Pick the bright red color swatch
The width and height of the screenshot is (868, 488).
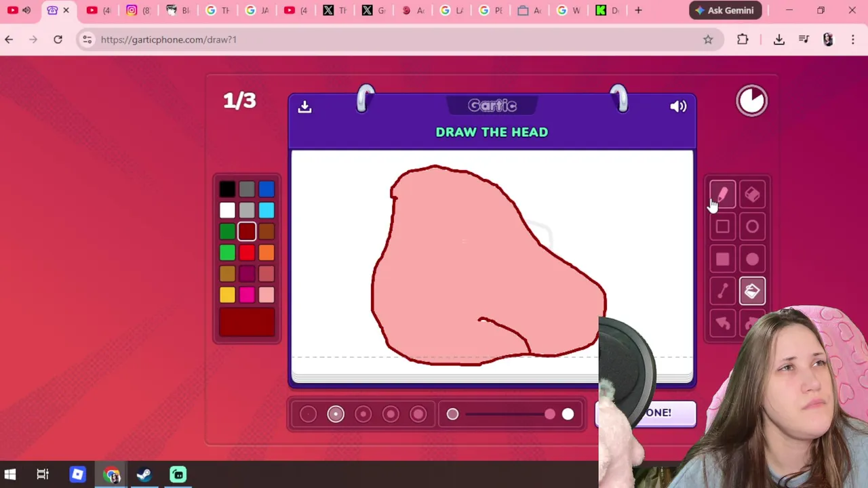pyautogui.click(x=247, y=253)
